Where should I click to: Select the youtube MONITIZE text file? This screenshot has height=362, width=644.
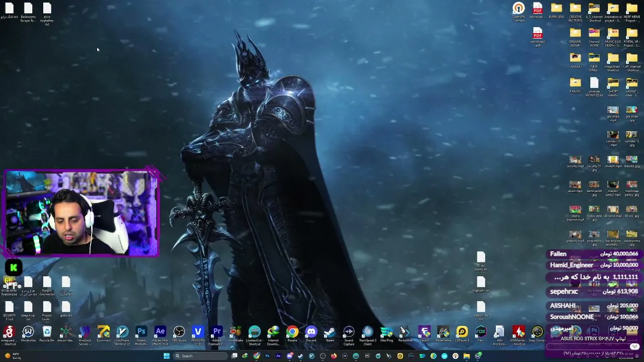pos(594,87)
